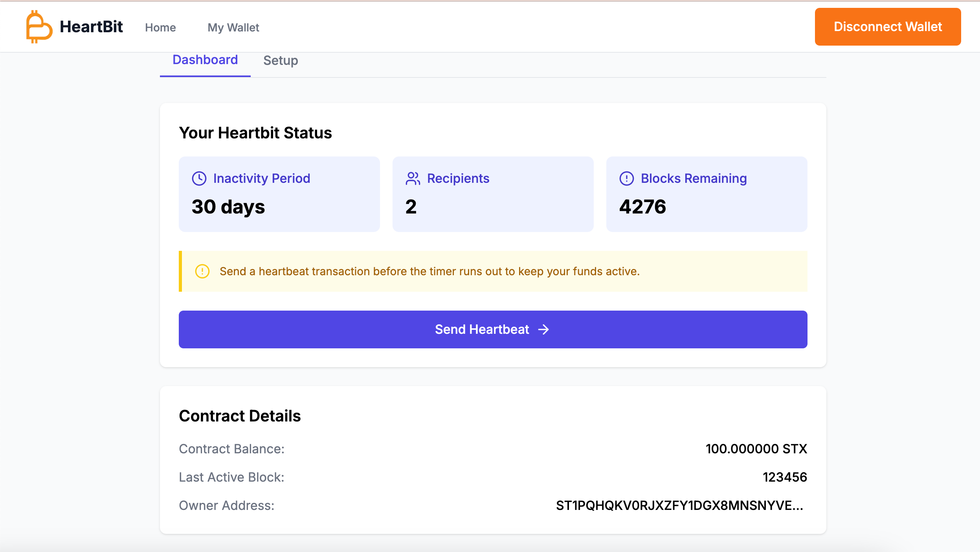980x552 pixels.
Task: Click the 4276 blocks remaining value
Action: [x=642, y=207]
